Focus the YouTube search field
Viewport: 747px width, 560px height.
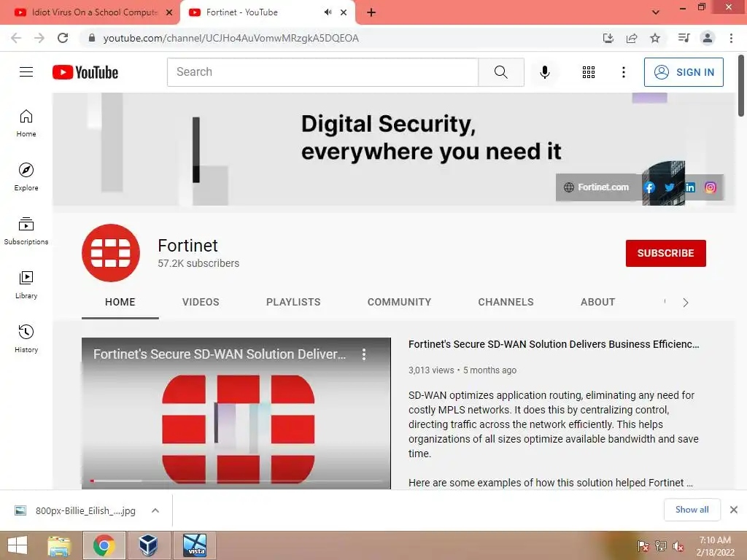pos(322,72)
